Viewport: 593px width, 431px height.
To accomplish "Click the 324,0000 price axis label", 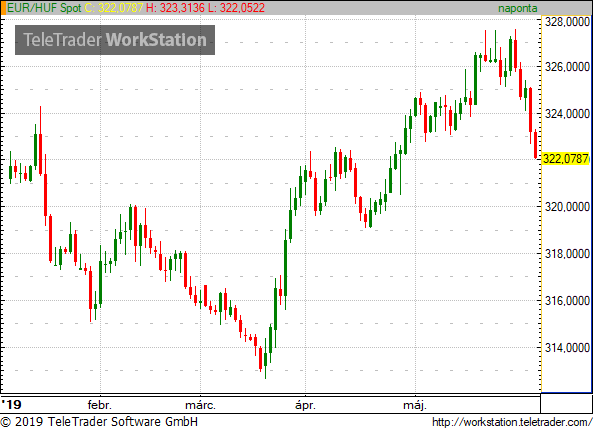I will pyautogui.click(x=567, y=113).
